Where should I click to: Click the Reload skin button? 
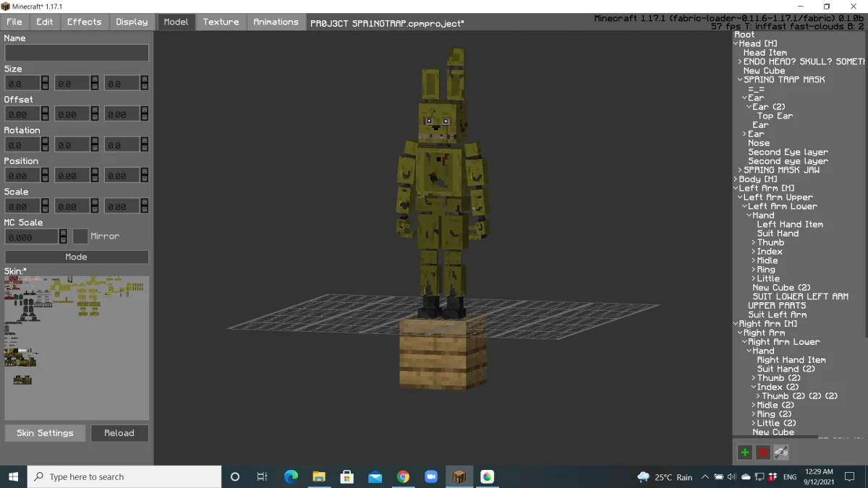coord(119,433)
